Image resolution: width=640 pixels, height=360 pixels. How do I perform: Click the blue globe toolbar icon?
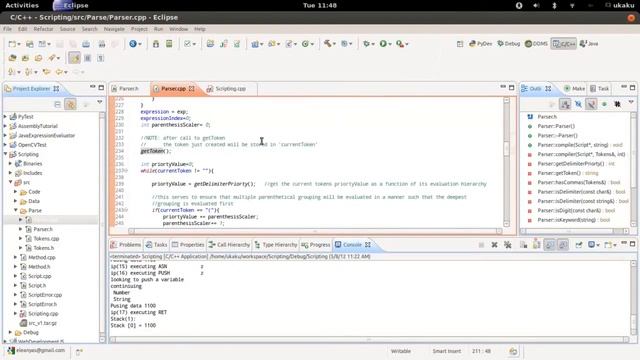pyautogui.click(x=133, y=44)
